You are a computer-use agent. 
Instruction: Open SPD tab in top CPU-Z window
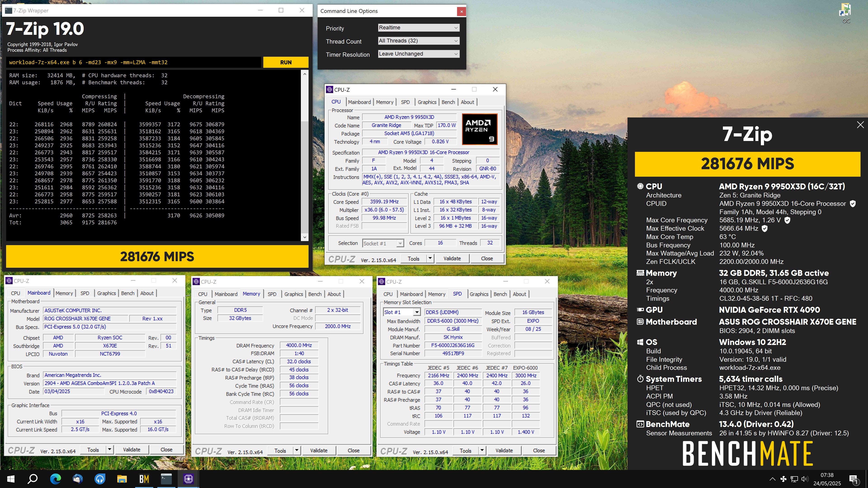point(405,102)
